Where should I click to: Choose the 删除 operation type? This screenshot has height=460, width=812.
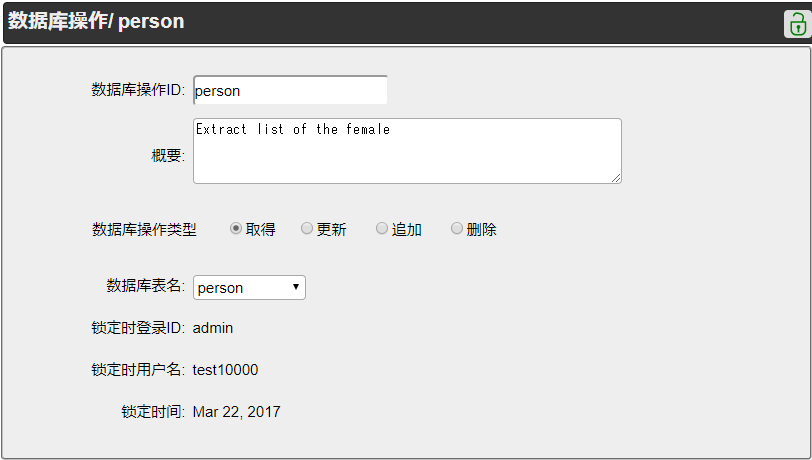coord(457,229)
